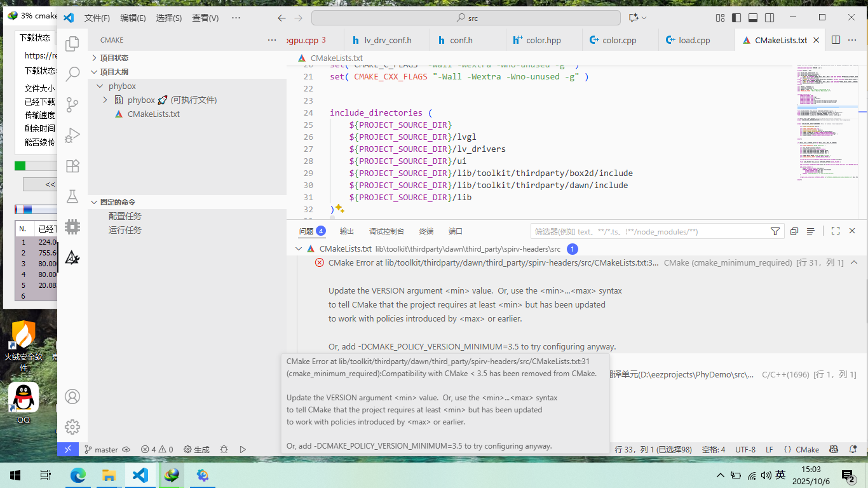Click 配置任务 in pinned commands
The image size is (868, 488).
pyautogui.click(x=125, y=216)
